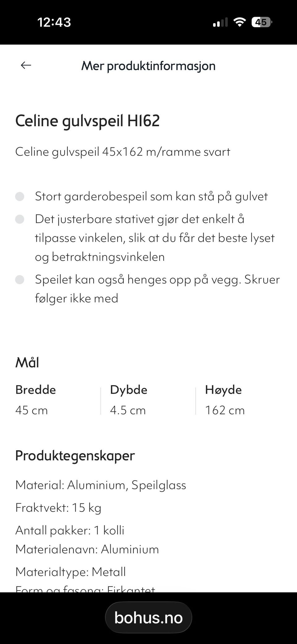
Task: Tap the battery indicator showing 45
Action: coord(261,22)
